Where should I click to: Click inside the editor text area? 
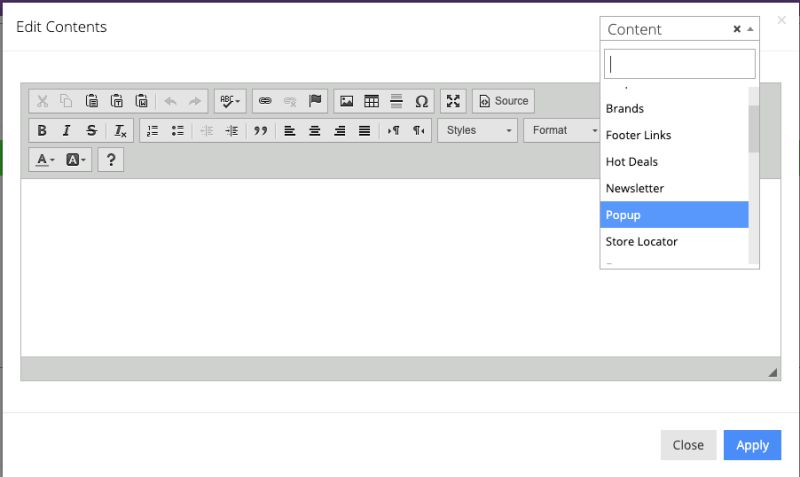pyautogui.click(x=401, y=267)
